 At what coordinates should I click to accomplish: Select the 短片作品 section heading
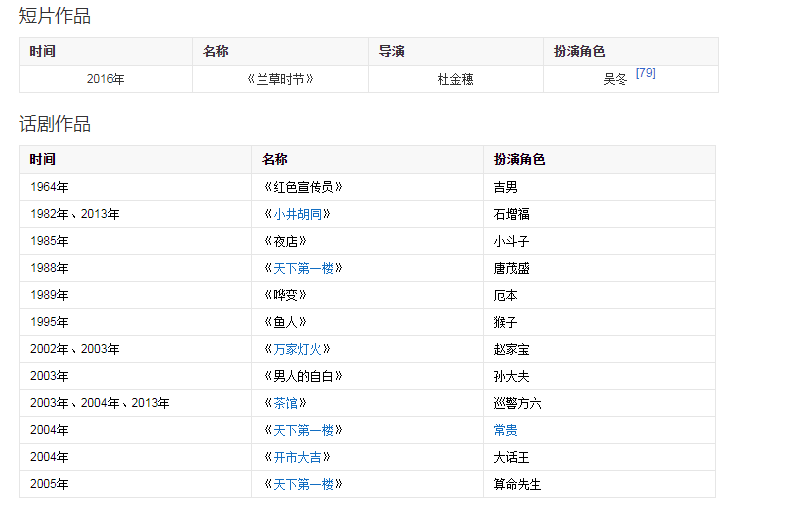[55, 16]
